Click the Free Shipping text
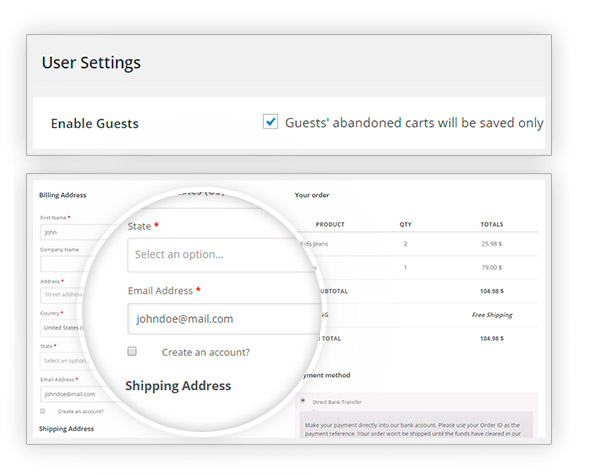The width and height of the screenshot is (600, 475). [x=492, y=315]
